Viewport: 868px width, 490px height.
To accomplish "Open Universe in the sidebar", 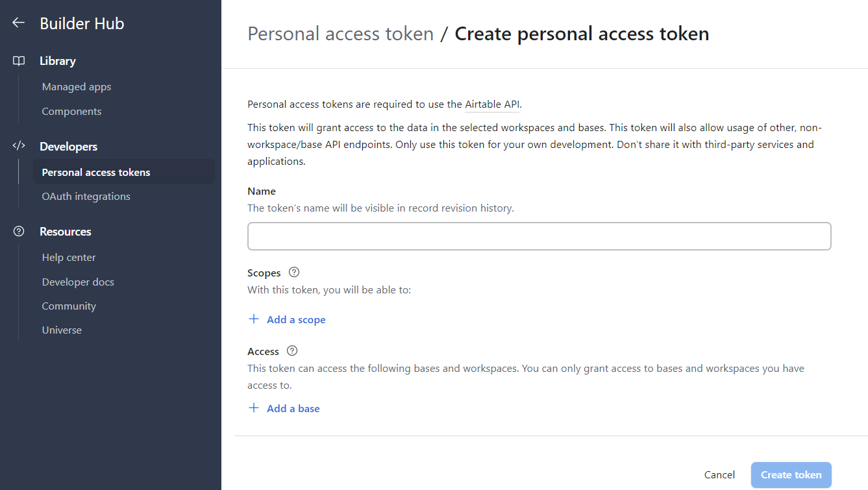I will tap(61, 330).
